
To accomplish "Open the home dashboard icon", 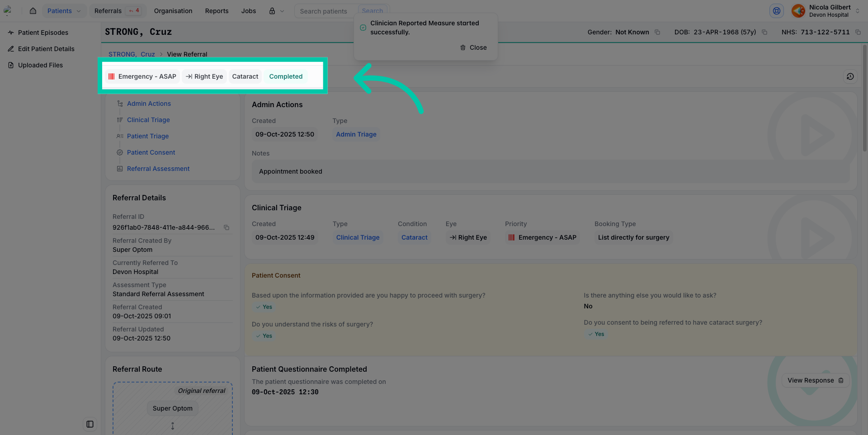I will click(33, 11).
